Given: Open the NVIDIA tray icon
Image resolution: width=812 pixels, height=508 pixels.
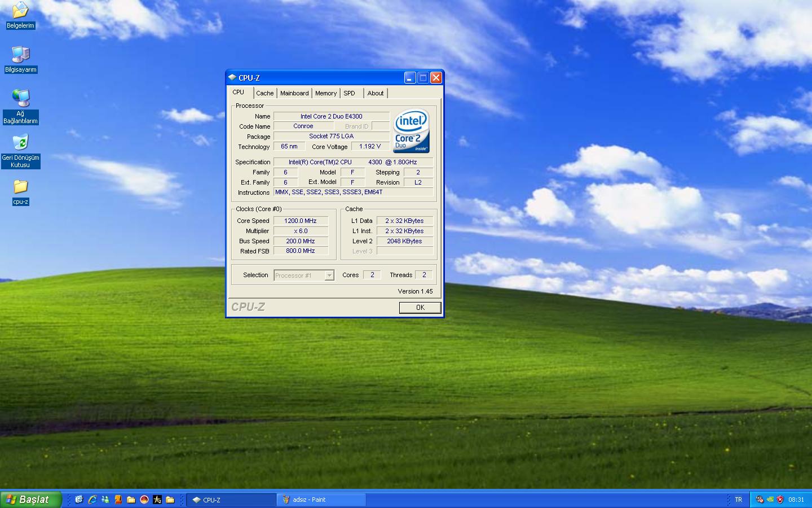Looking at the screenshot, I should [x=770, y=500].
